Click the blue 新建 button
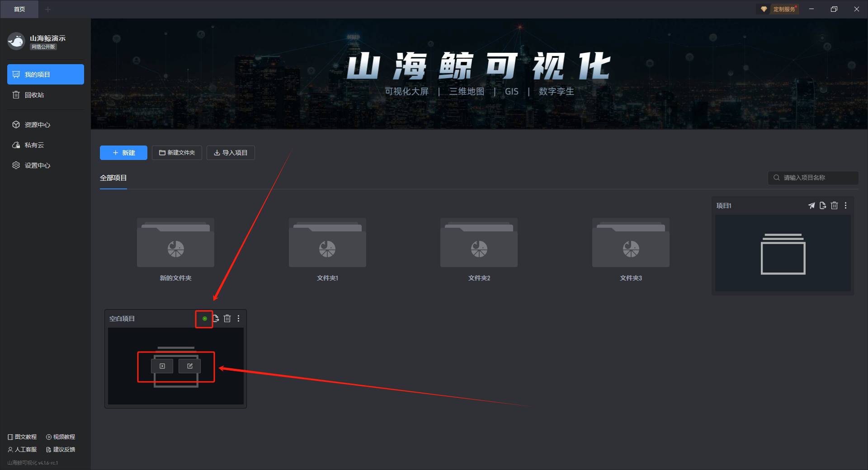The width and height of the screenshot is (868, 470). click(123, 153)
